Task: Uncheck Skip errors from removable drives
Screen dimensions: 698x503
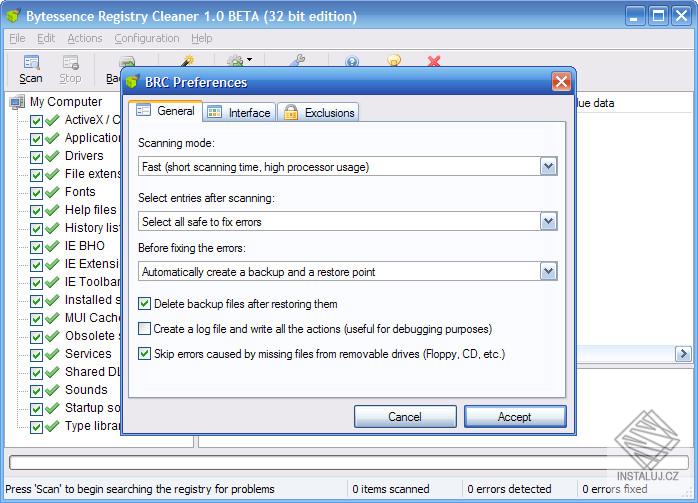Action: 144,353
